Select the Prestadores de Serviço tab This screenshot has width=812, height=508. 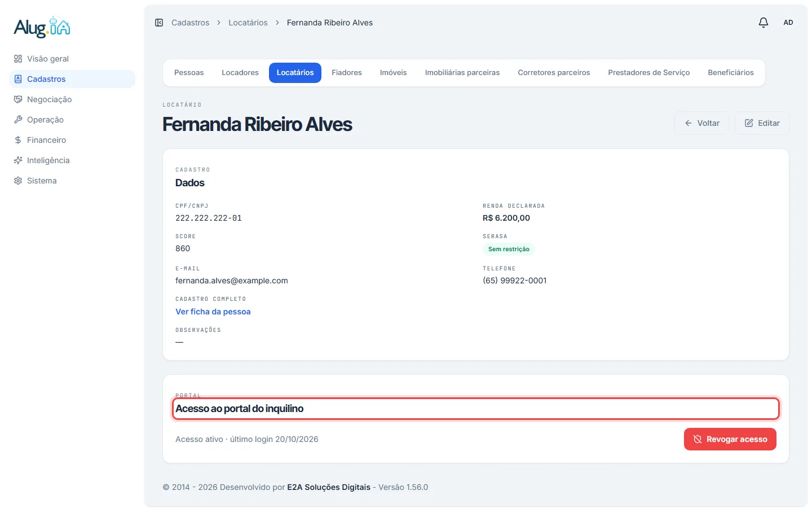pyautogui.click(x=649, y=73)
